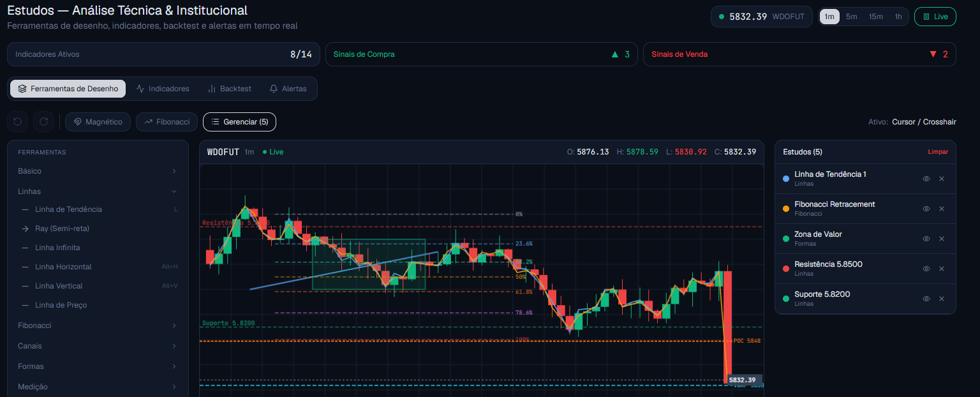Expand the Fibonacci tools group

click(98, 326)
